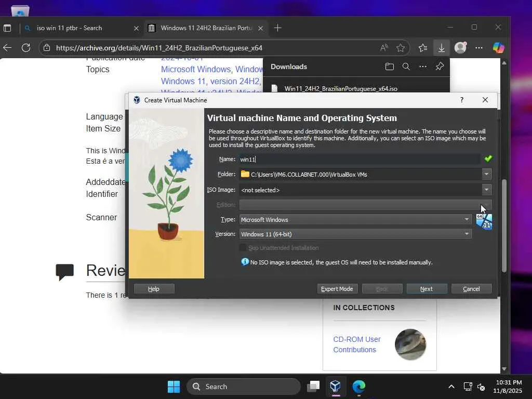Switch to the iso win 11 ptbr Search tab
Screen dimensions: 532x399
tap(82, 28)
